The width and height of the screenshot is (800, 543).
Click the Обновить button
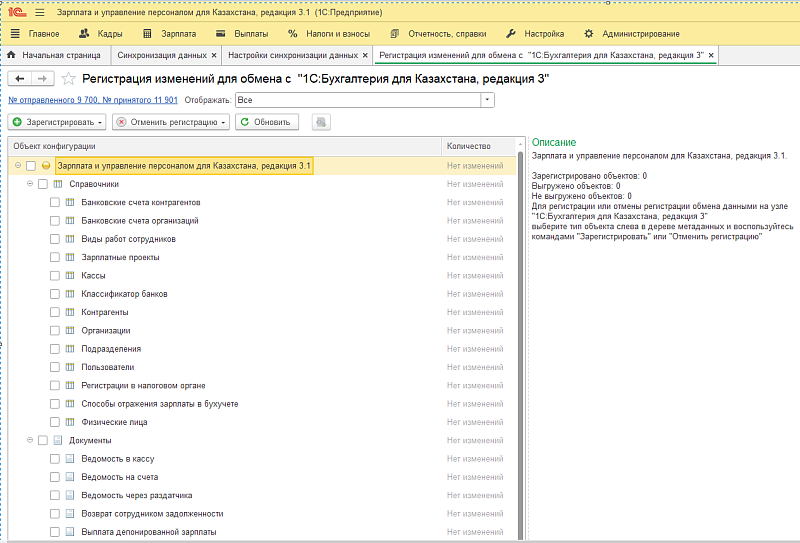point(265,122)
